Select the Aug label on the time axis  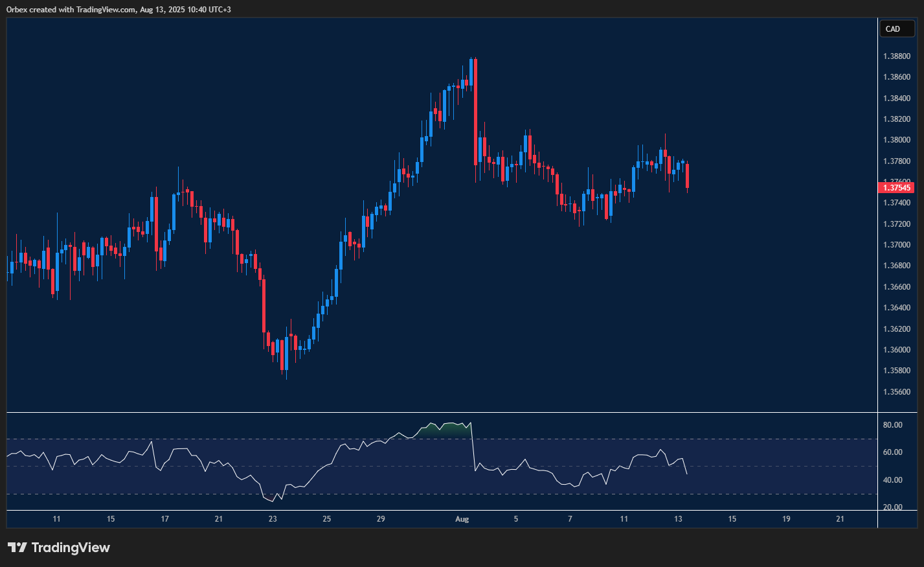point(462,519)
